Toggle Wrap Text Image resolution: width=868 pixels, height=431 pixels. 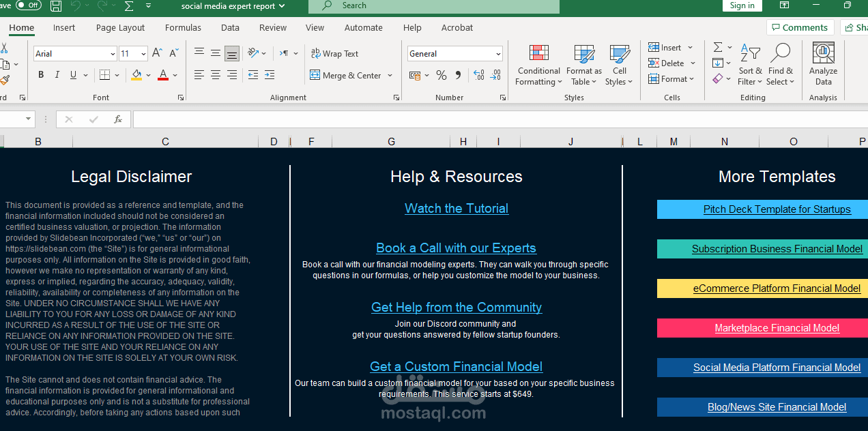coord(334,53)
